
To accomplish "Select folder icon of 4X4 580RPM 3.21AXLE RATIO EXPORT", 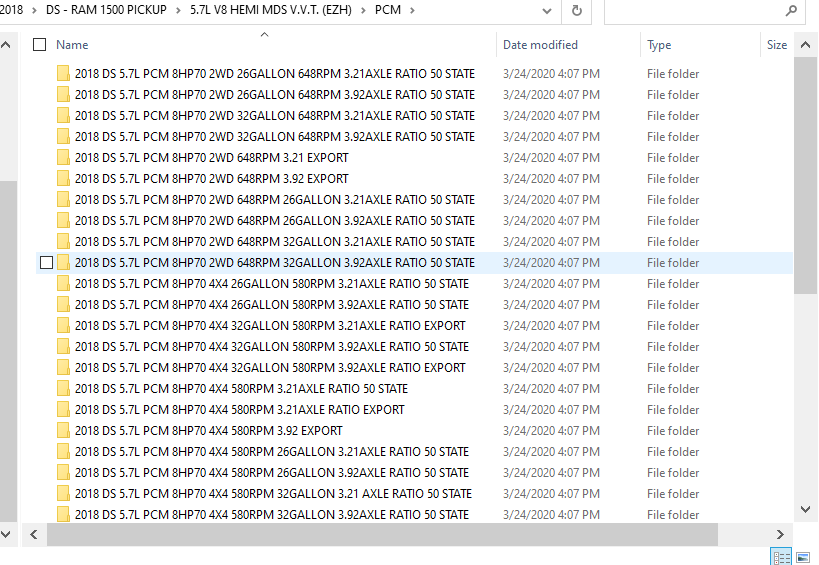I will tap(64, 410).
